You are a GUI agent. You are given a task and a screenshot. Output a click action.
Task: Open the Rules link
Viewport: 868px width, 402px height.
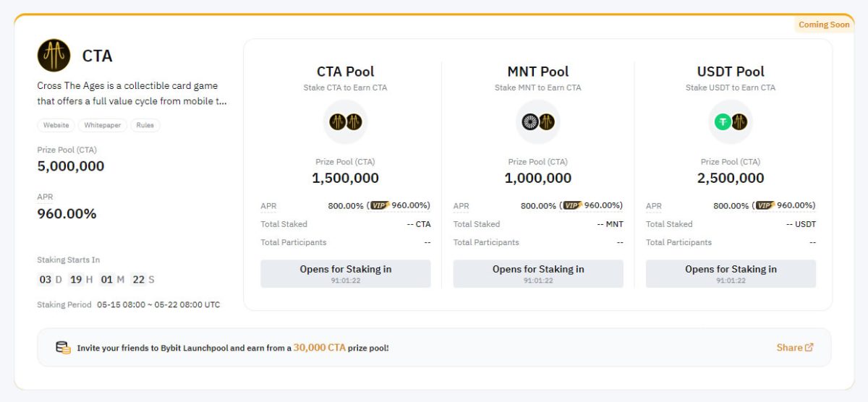[x=145, y=125]
